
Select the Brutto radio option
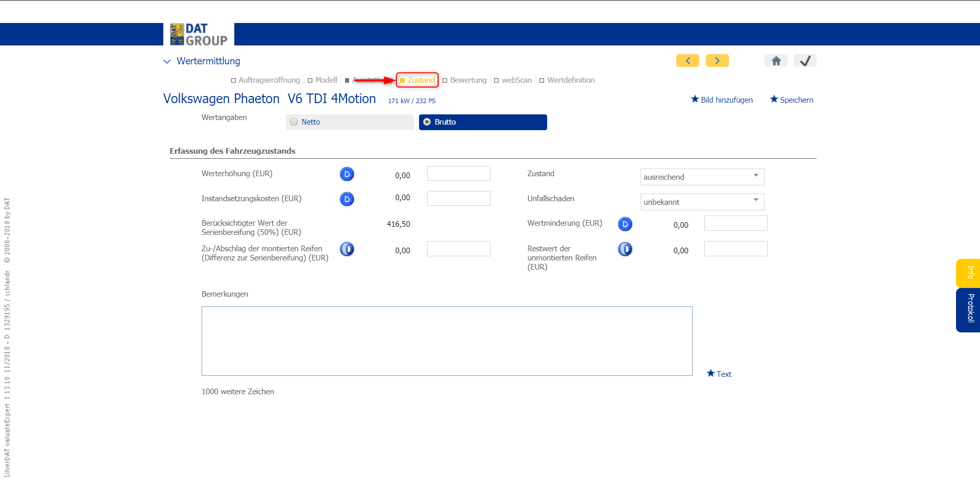(483, 122)
